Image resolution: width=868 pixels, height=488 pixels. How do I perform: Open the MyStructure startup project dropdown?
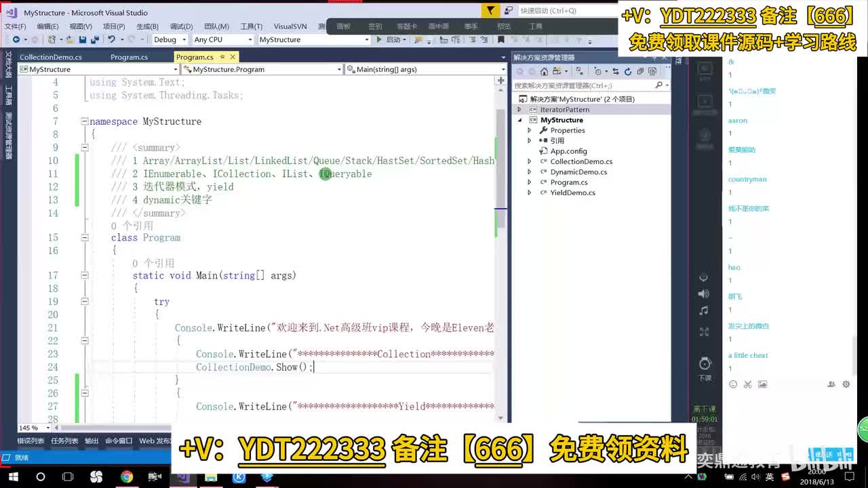314,39
